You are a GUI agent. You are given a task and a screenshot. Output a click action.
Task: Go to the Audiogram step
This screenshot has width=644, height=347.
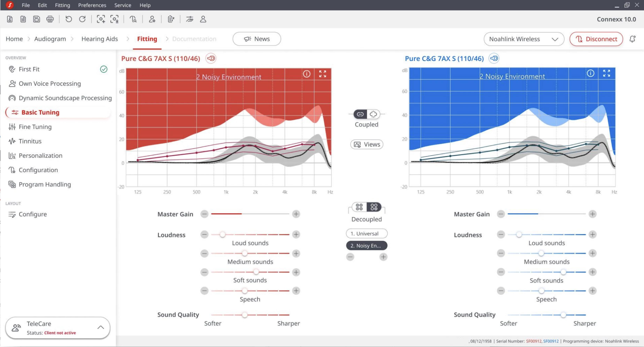(x=50, y=39)
